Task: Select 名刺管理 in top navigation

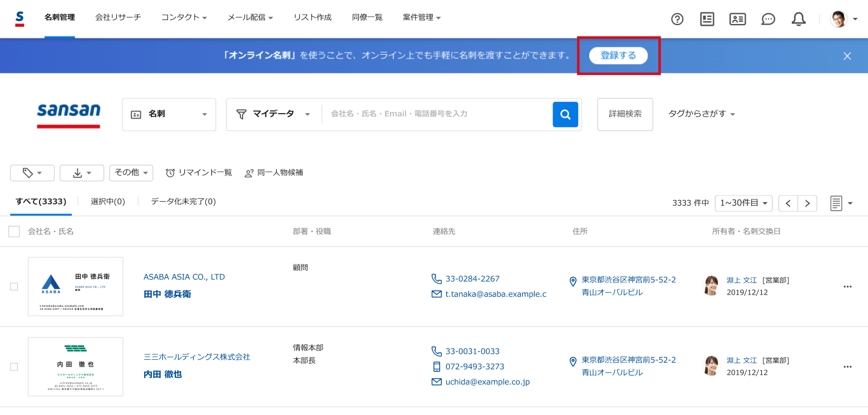Action: tap(60, 18)
